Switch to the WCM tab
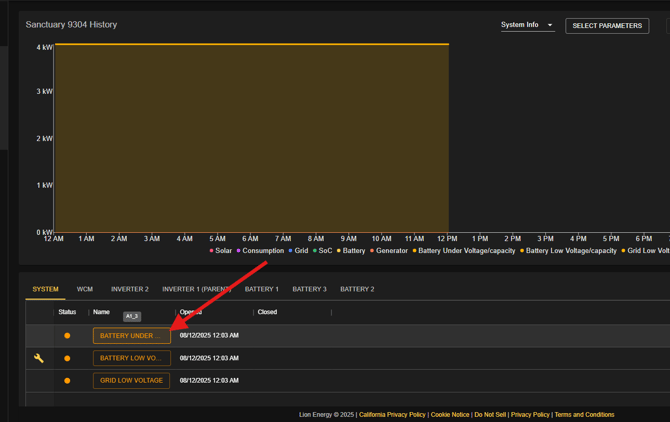Screen dimensions: 670x422 [85, 289]
